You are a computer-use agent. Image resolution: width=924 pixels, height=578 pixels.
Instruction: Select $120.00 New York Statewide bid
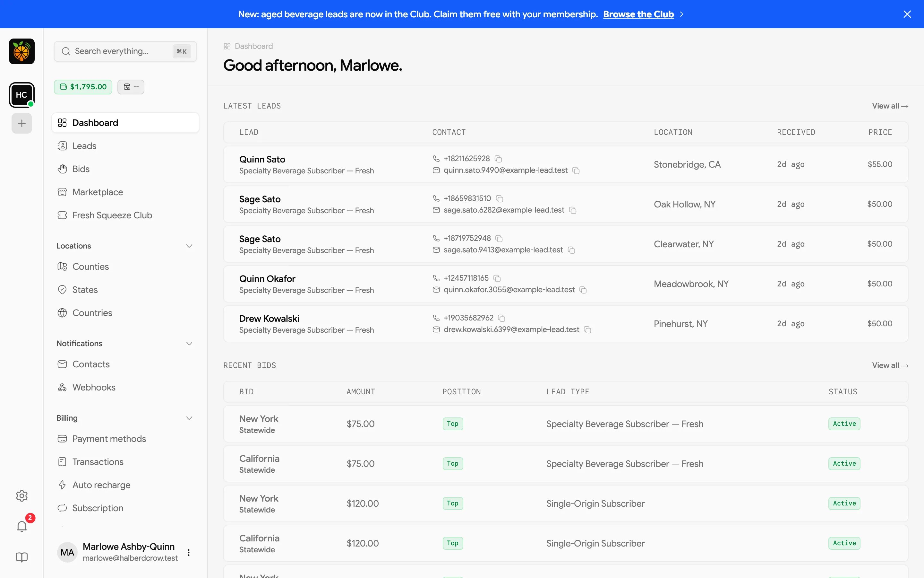tap(566, 504)
